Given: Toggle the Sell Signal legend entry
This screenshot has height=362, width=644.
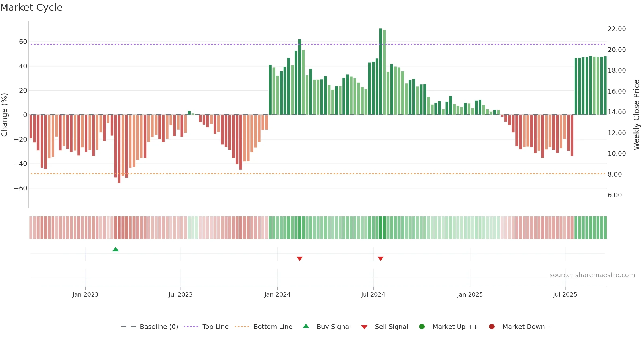Looking at the screenshot, I should click(x=385, y=327).
